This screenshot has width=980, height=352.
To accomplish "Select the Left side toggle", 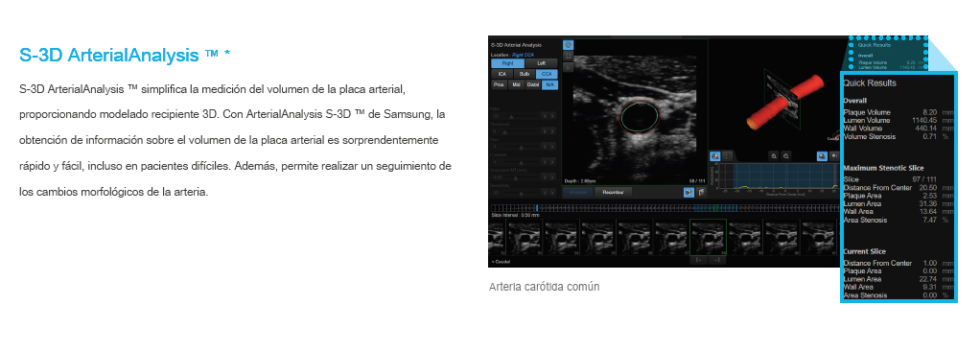I will point(541,63).
